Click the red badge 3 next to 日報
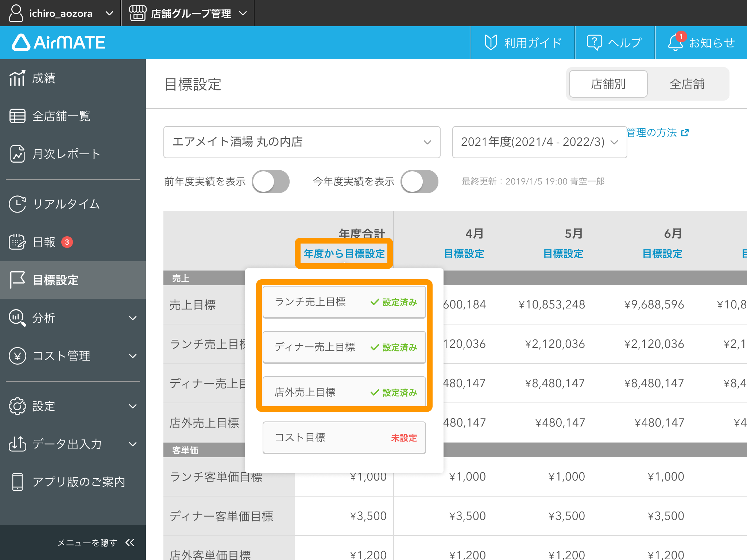 67,242
